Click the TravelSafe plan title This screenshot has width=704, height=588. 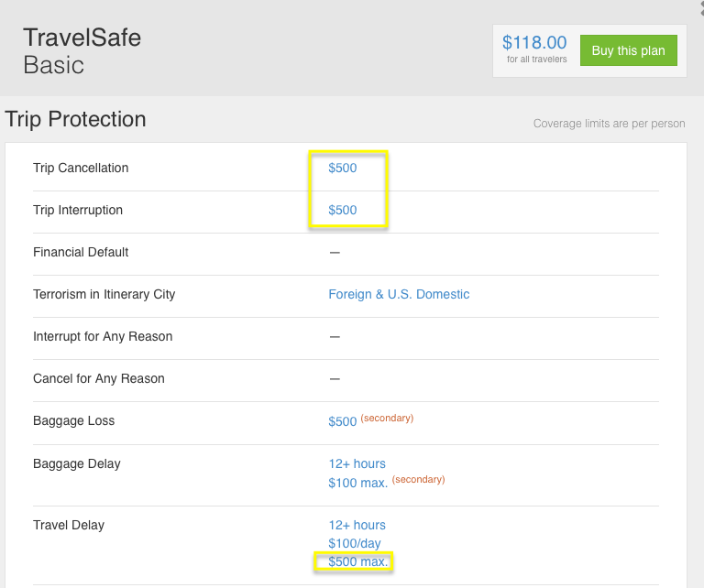click(82, 38)
